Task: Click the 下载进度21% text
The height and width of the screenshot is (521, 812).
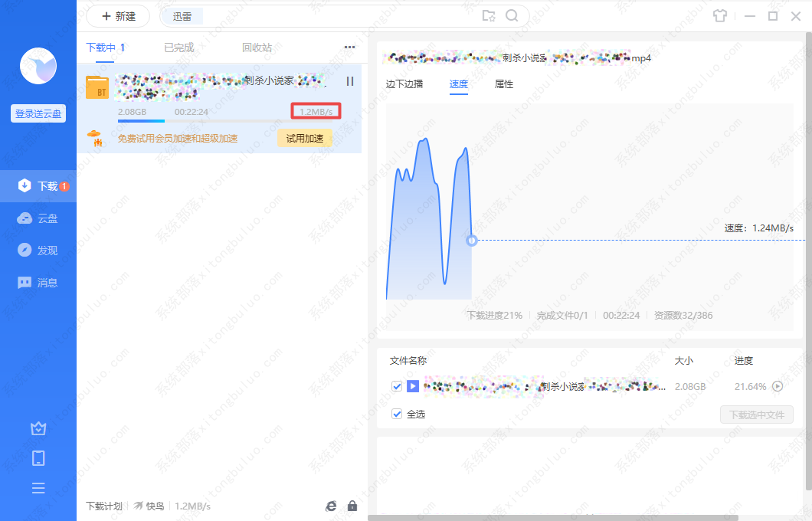Action: 495,316
